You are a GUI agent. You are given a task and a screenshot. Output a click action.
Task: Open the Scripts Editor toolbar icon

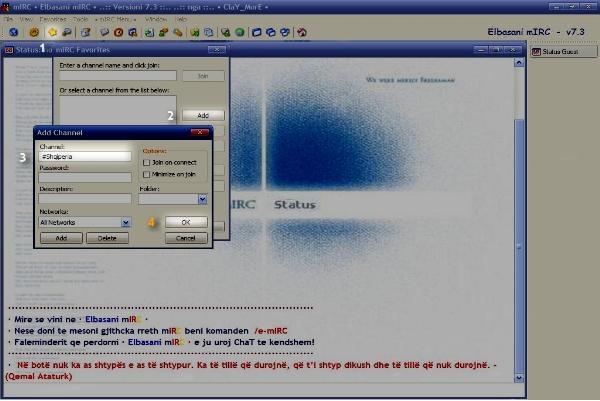pyautogui.click(x=86, y=33)
